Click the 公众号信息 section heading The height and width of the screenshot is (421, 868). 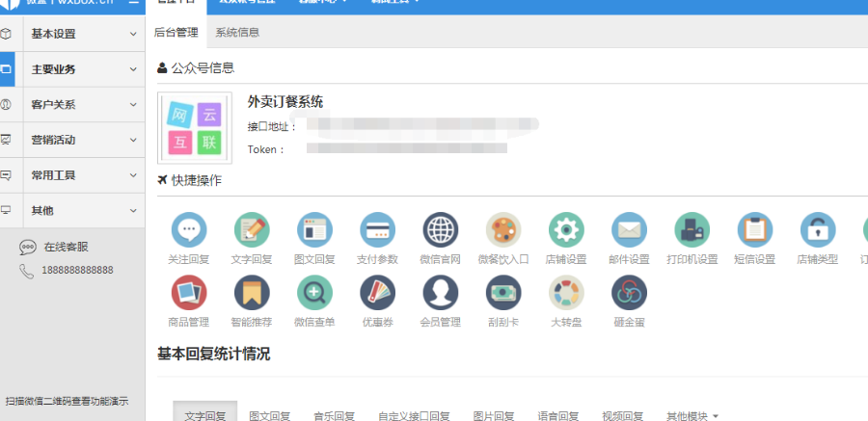coord(203,68)
